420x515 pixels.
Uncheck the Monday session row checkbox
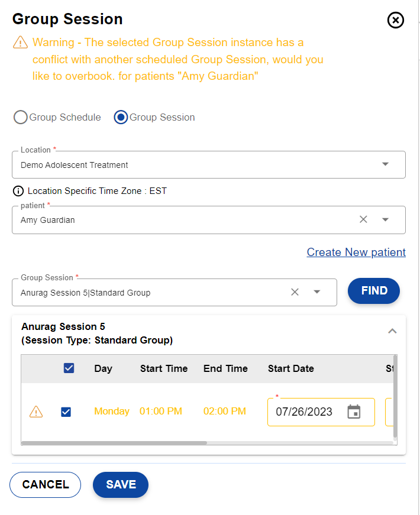tap(66, 412)
